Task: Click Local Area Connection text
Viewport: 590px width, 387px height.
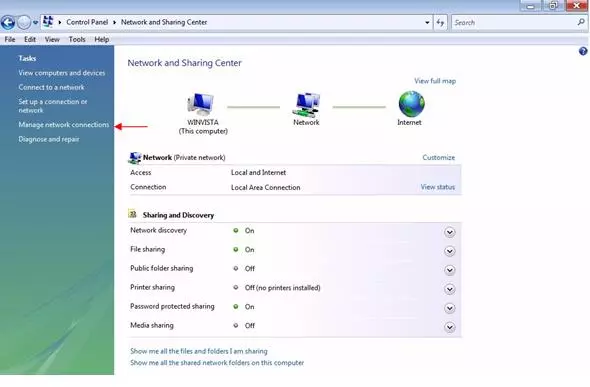Action: click(266, 187)
